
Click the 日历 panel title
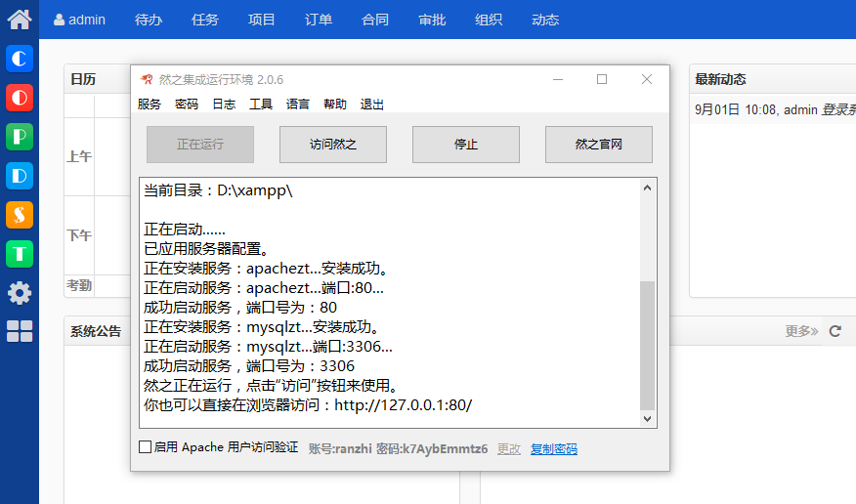click(x=83, y=79)
